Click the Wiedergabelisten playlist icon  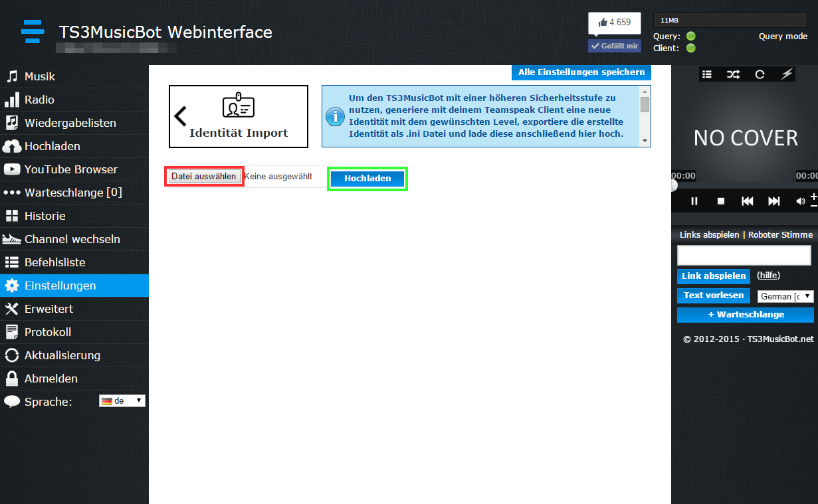click(12, 123)
